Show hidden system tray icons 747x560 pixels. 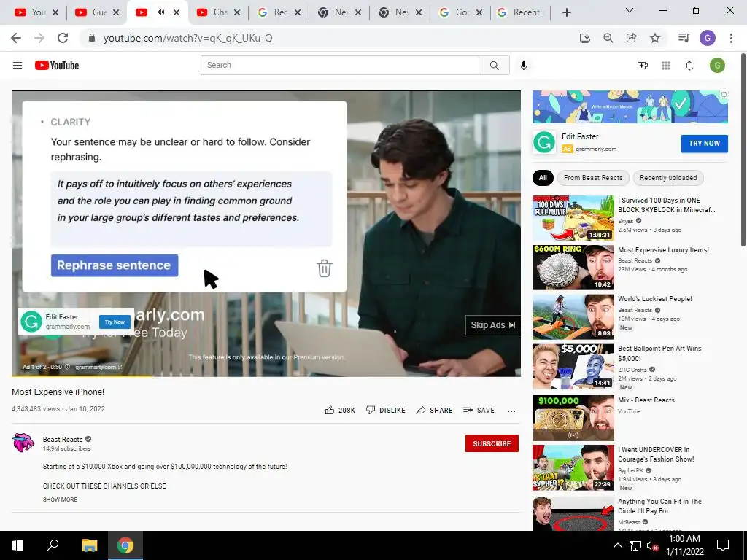point(617,545)
